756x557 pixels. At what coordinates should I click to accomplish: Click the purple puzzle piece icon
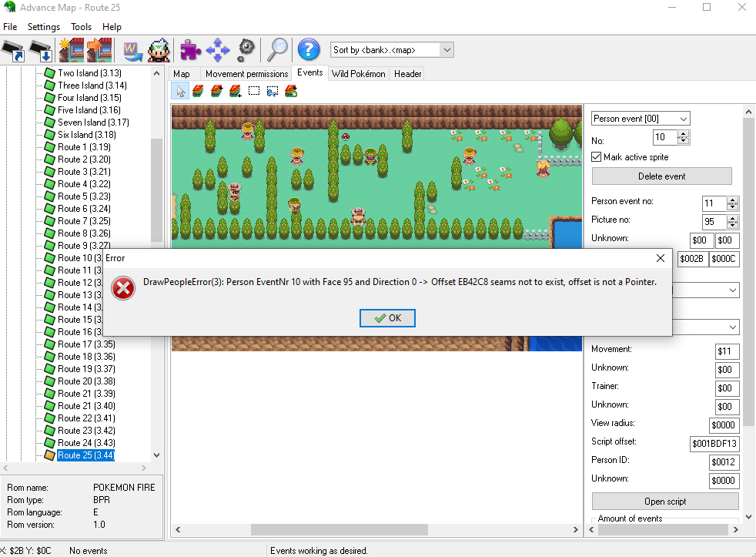point(190,50)
